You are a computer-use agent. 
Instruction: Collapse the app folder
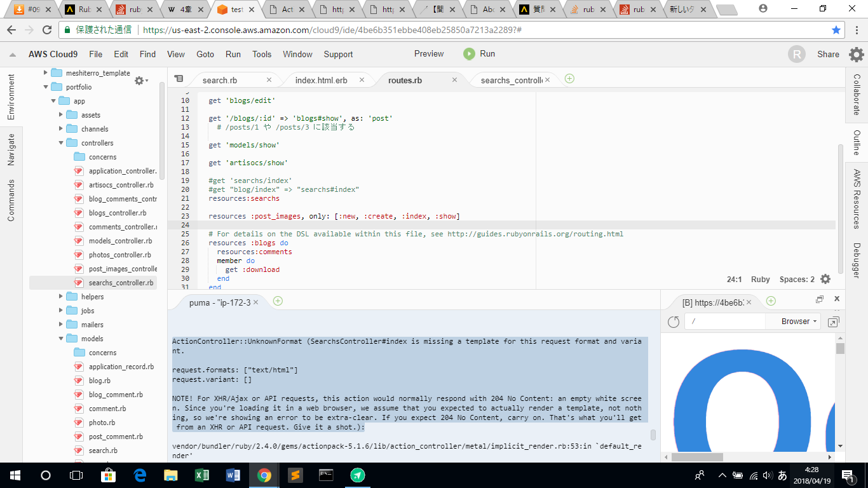pos(53,101)
